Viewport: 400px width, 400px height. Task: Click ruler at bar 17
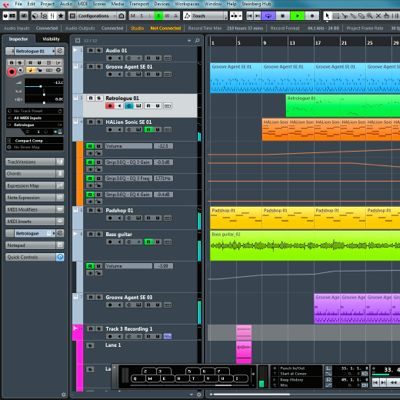click(x=318, y=43)
